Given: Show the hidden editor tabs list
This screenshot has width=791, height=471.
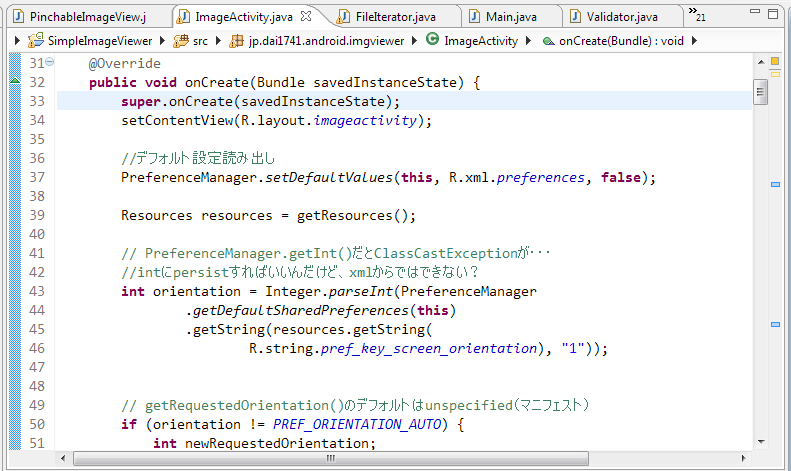Looking at the screenshot, I should pos(697,14).
